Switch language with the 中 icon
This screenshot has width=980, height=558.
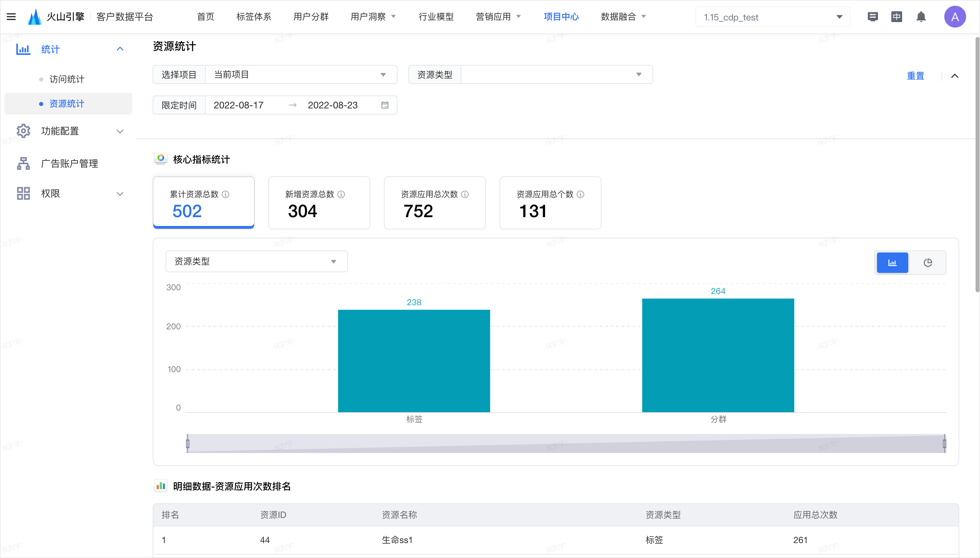pos(896,16)
